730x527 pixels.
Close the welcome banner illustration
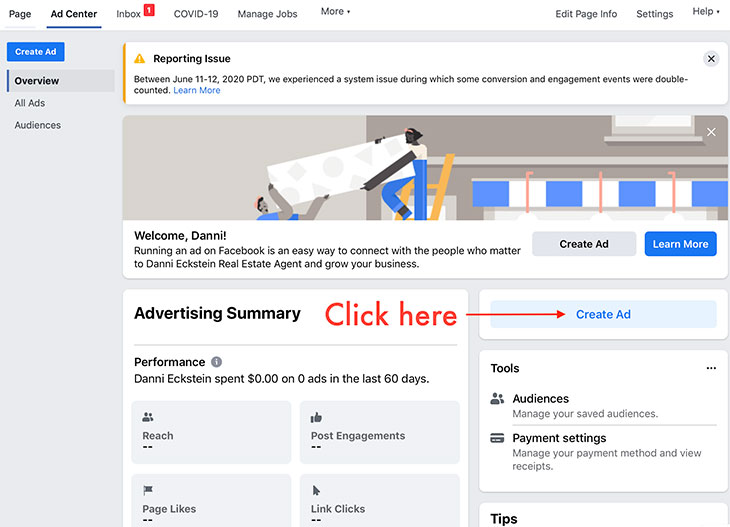click(x=711, y=132)
